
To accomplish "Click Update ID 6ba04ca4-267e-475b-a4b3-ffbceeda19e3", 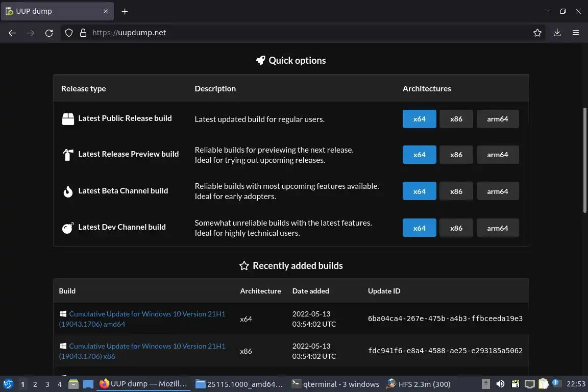I will (x=445, y=318).
